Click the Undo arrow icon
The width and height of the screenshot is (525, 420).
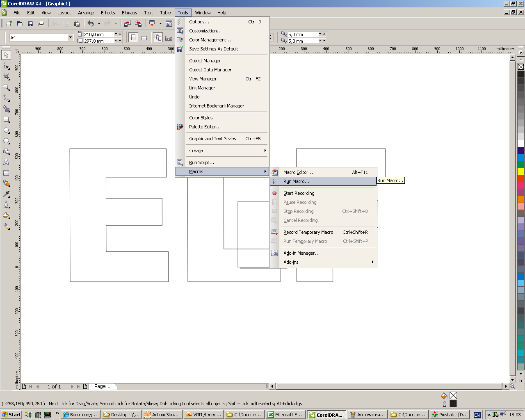[x=91, y=23]
